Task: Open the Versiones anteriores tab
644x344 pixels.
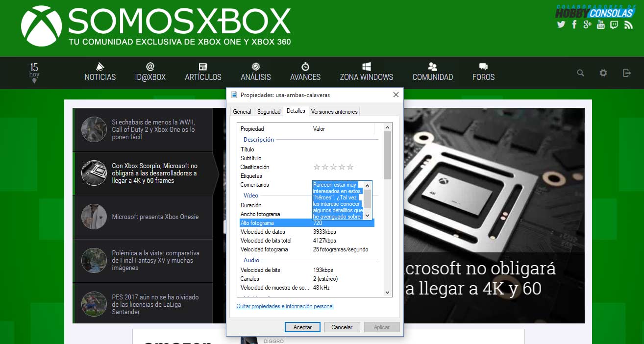Action: [335, 112]
